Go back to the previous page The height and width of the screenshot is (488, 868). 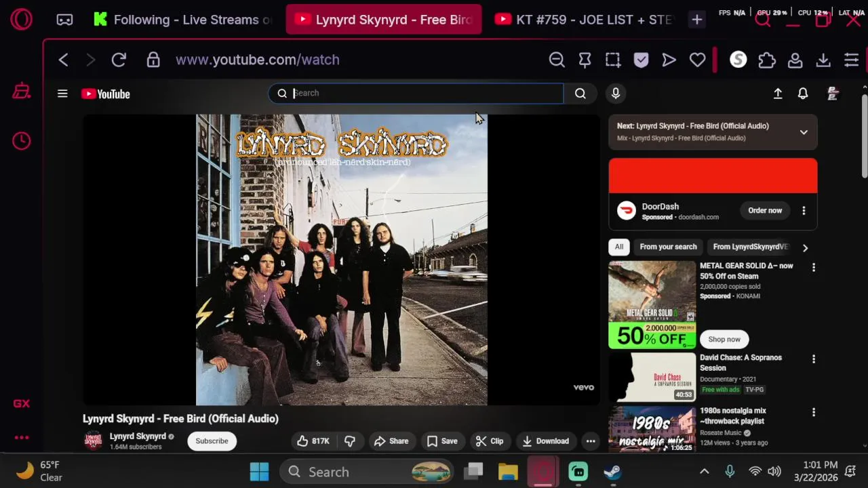64,60
